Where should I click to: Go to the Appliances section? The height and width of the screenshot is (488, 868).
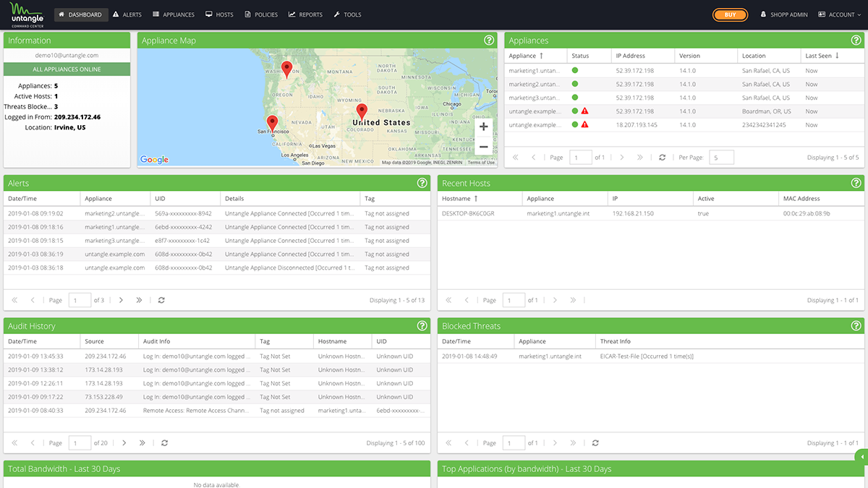click(x=174, y=14)
